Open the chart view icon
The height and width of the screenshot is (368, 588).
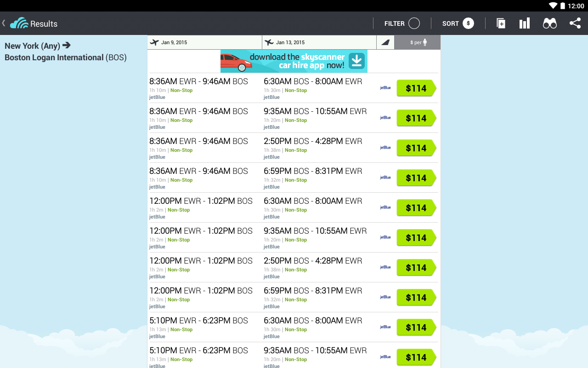524,23
